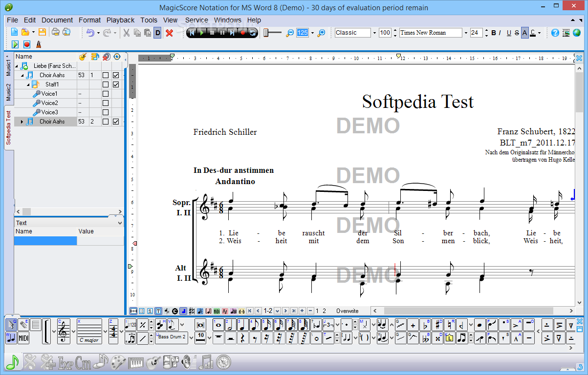This screenshot has width=588, height=375.
Task: Expand the second Choir Aahs node
Action: (x=22, y=122)
